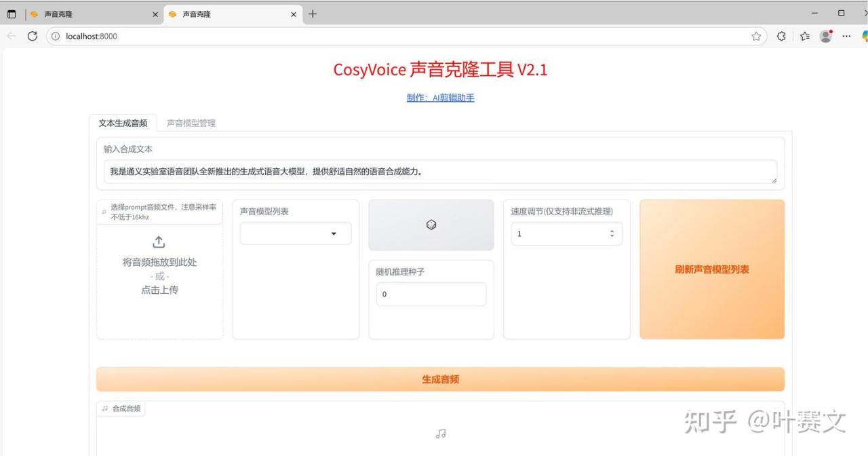Image resolution: width=868 pixels, height=456 pixels.
Task: Adjust the 速度调节 stepper arrows
Action: 612,233
